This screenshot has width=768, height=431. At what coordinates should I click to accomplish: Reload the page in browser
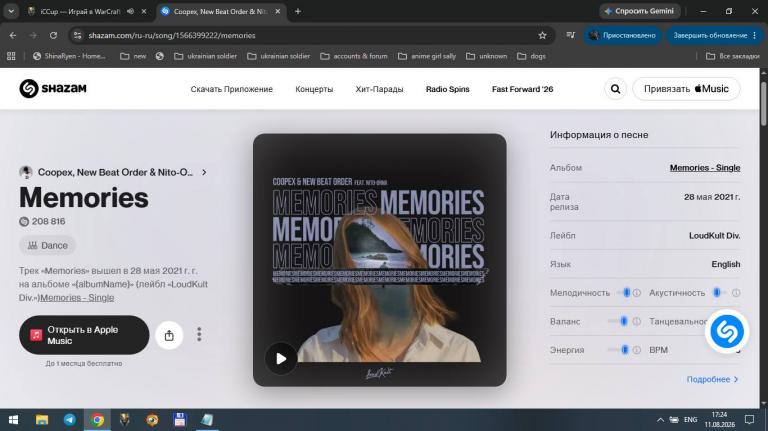coord(53,35)
